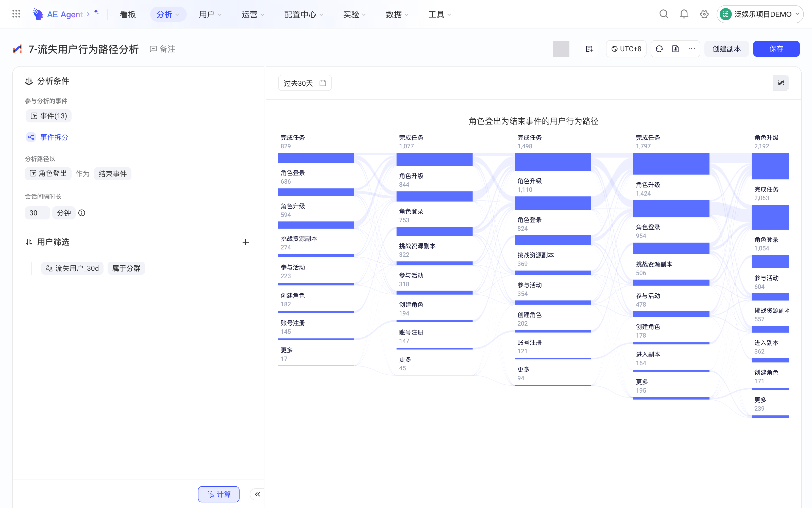Open the 泛娱乐项目DEMO project selector
The width and height of the screenshot is (812, 508).
tap(760, 14)
